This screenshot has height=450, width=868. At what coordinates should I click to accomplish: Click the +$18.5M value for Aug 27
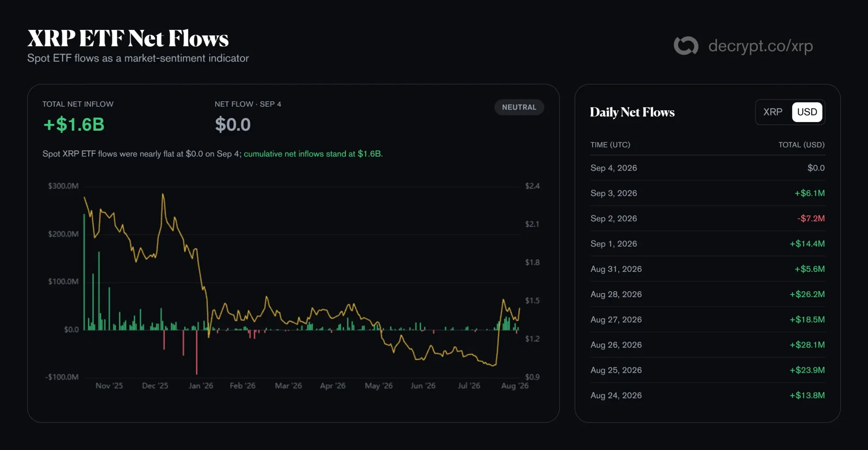[x=807, y=320]
